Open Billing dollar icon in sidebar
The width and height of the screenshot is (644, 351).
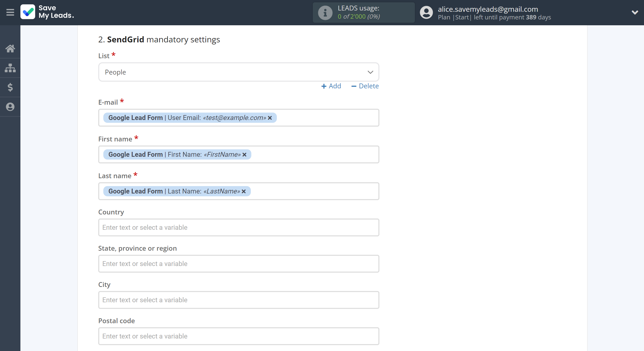click(x=10, y=87)
